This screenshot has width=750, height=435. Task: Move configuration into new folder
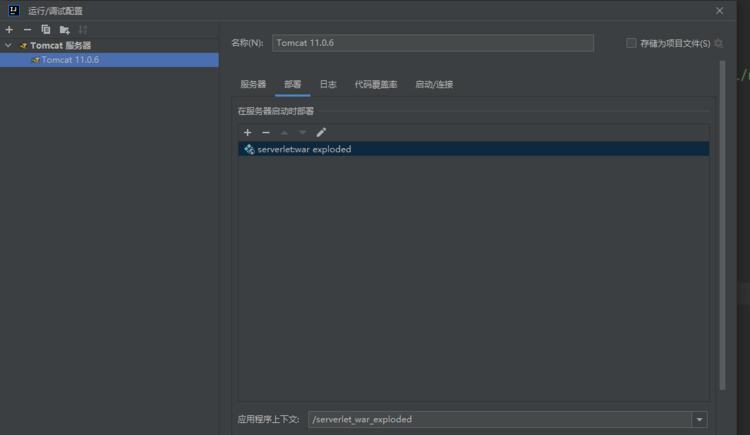pyautogui.click(x=65, y=30)
